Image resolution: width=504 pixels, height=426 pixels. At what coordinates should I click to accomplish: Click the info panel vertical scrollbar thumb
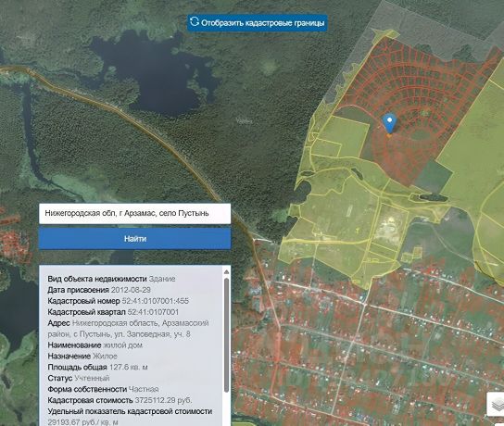(226, 335)
